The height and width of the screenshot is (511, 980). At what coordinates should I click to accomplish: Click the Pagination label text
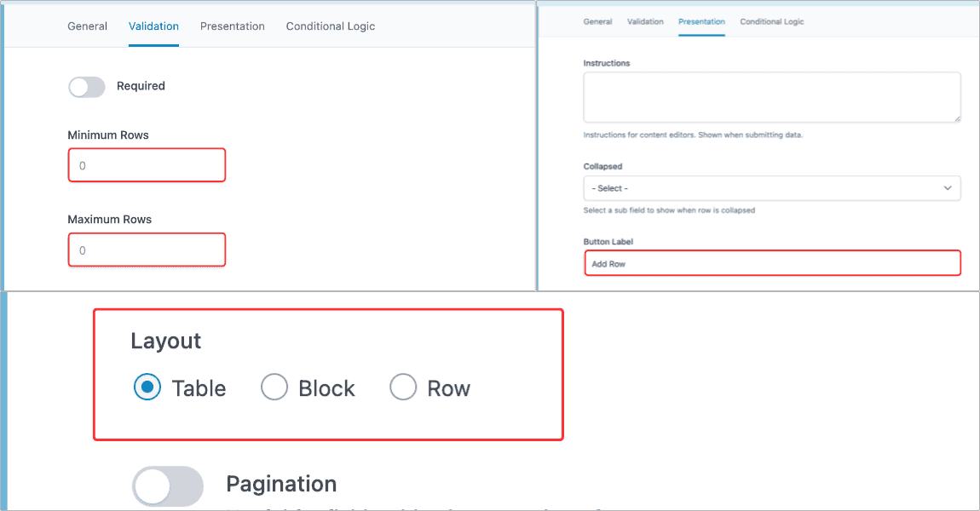click(281, 484)
